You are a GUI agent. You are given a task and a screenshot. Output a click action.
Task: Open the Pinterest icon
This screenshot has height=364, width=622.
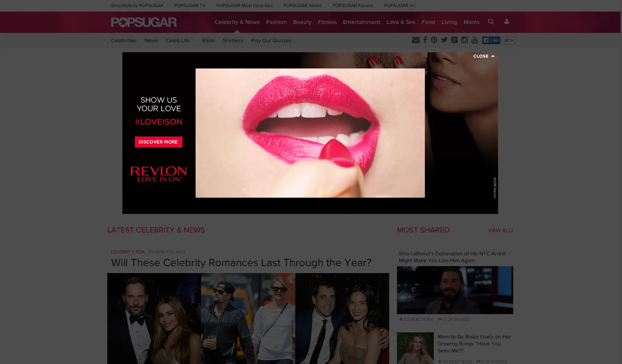434,40
